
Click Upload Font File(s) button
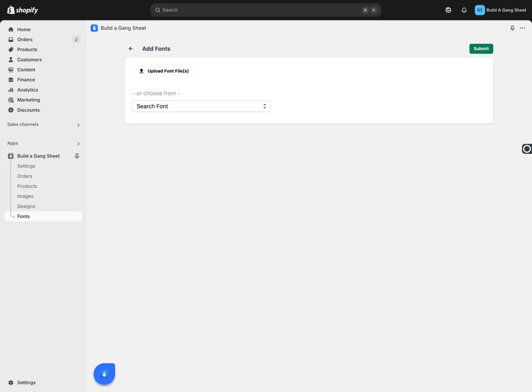[163, 71]
